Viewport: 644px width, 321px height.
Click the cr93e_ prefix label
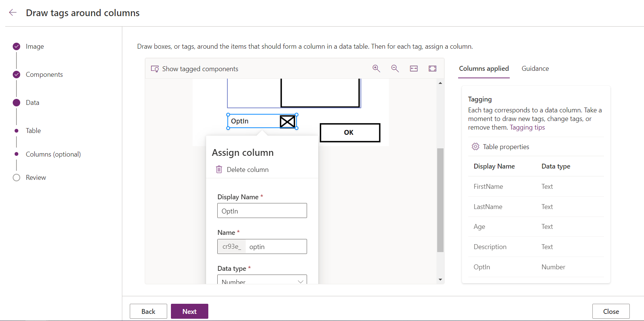click(x=231, y=246)
